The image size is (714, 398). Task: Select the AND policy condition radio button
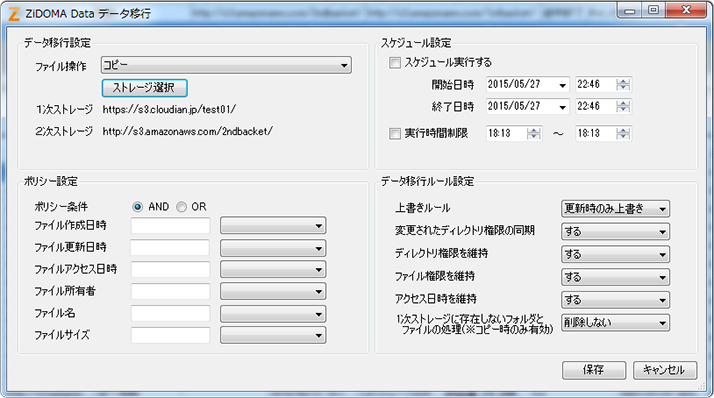pos(138,207)
